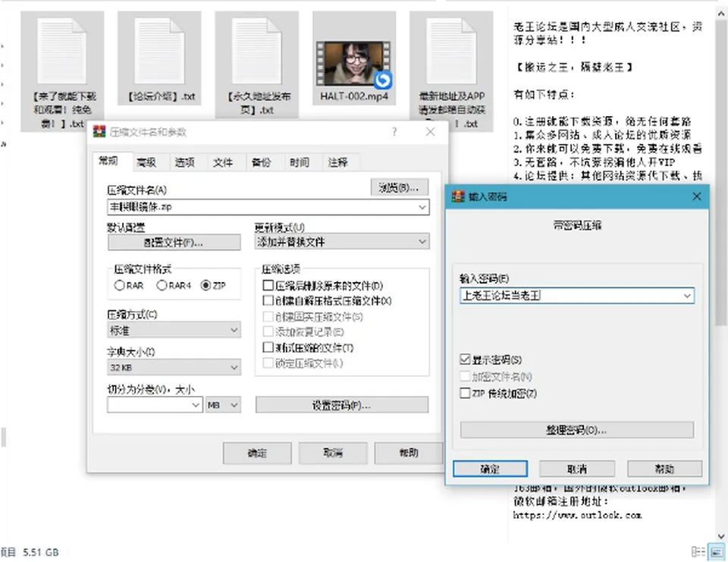The image size is (728, 562).
Task: Close the 输入密码 dialog
Action: (696, 196)
